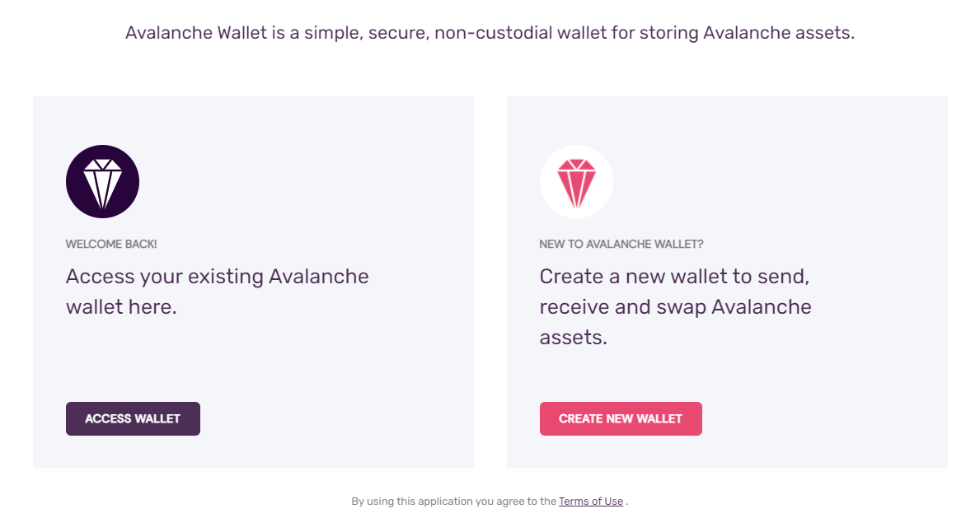This screenshot has width=980, height=532.
Task: Click the Access Wallet button
Action: pyautogui.click(x=133, y=418)
